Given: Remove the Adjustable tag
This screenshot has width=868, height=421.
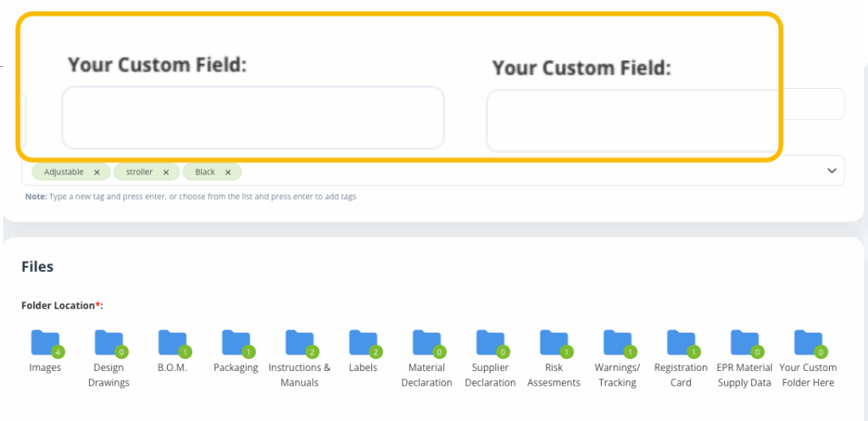Looking at the screenshot, I should (x=97, y=172).
